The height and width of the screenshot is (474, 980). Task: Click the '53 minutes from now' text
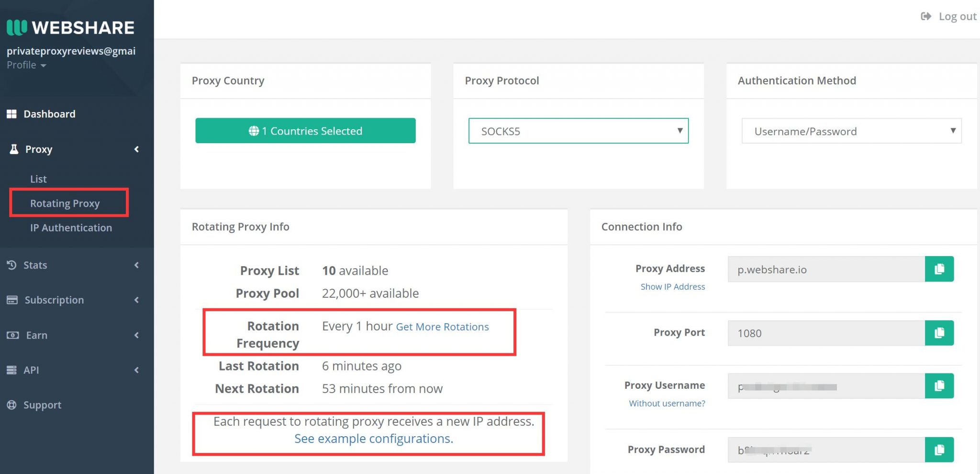tap(382, 388)
